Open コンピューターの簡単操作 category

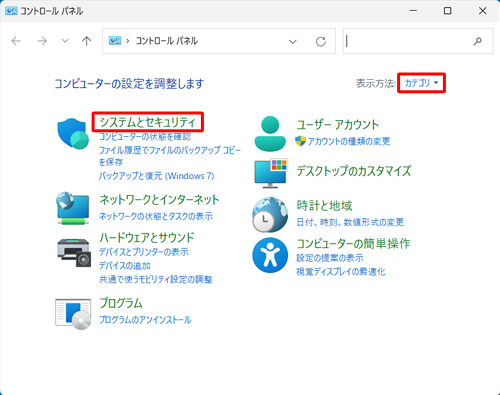(x=353, y=243)
